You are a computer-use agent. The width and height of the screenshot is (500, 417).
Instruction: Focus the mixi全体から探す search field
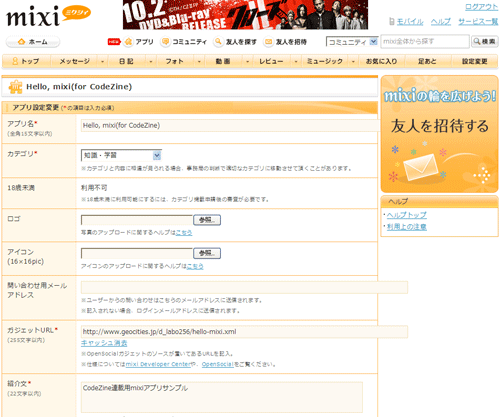tap(425, 41)
